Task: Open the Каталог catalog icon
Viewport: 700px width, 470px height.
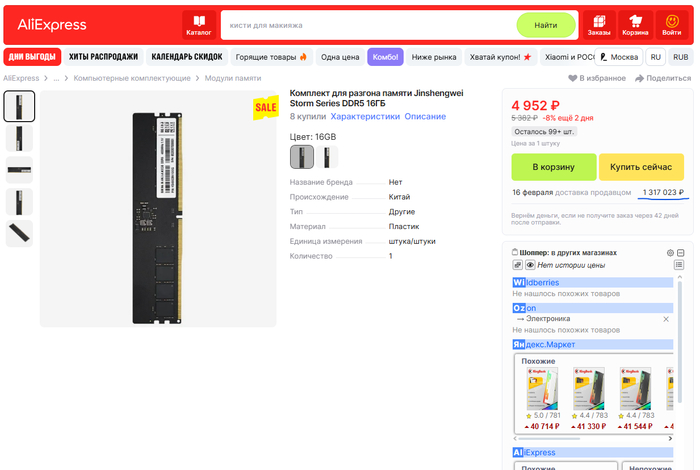Action: coord(198,25)
